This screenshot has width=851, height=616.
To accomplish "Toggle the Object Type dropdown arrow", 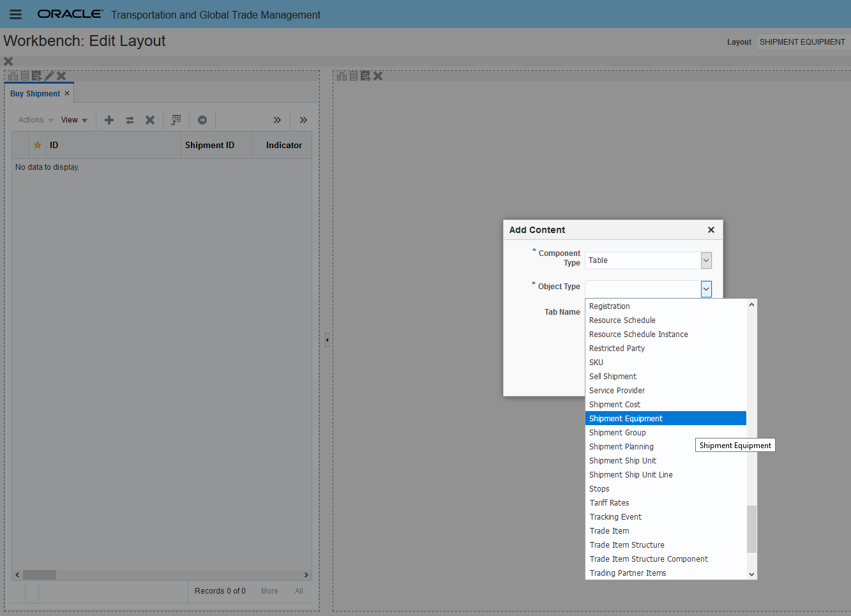I will [706, 289].
